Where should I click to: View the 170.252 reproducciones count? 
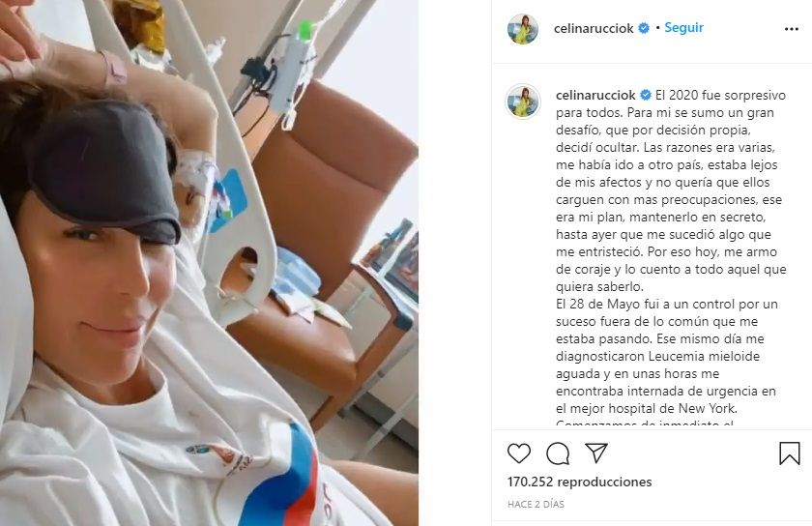coord(579,482)
